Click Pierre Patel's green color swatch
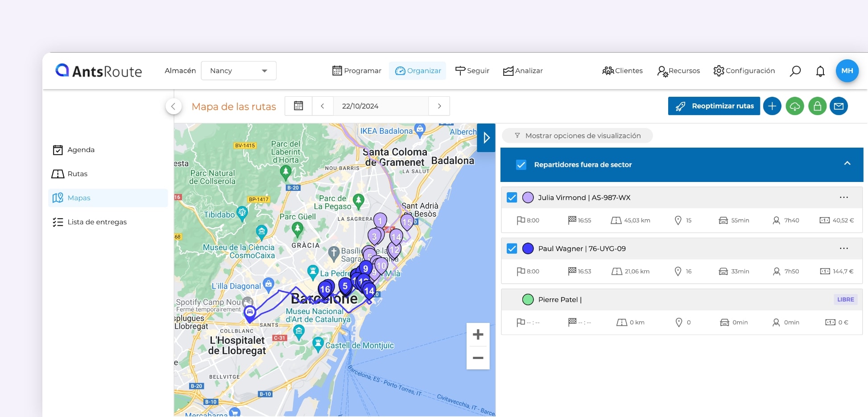Viewport: 868px width, 417px height. pyautogui.click(x=528, y=300)
